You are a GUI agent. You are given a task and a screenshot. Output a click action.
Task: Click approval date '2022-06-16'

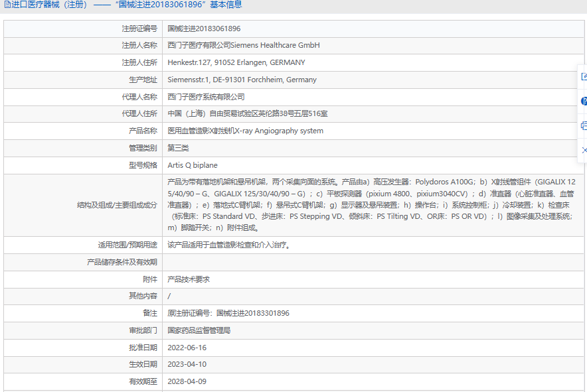point(187,348)
